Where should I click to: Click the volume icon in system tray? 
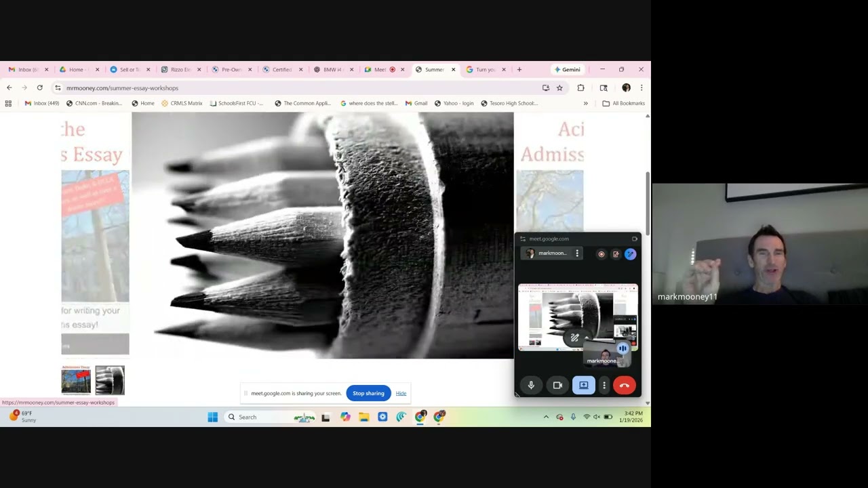pyautogui.click(x=597, y=417)
